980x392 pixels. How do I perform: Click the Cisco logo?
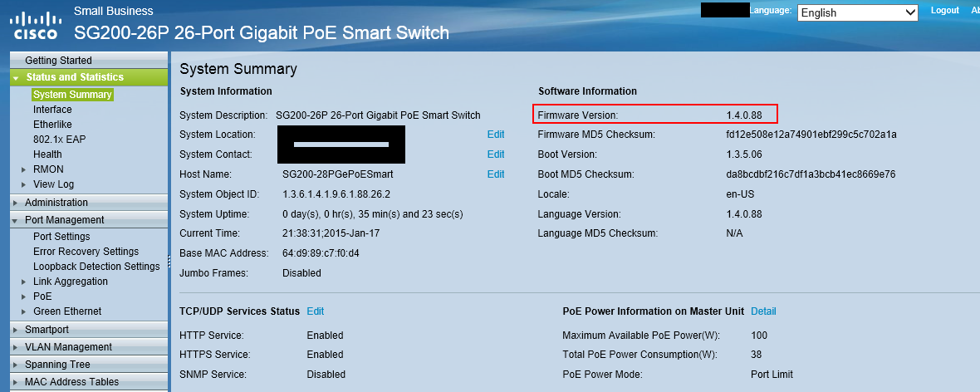pyautogui.click(x=35, y=25)
